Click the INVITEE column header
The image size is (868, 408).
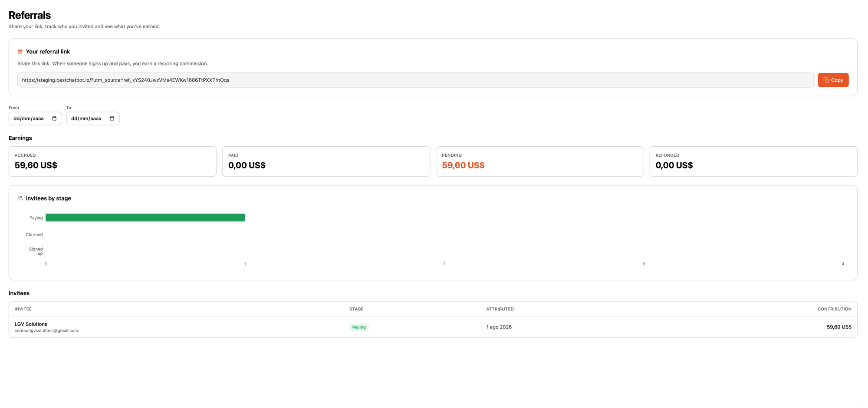point(23,309)
